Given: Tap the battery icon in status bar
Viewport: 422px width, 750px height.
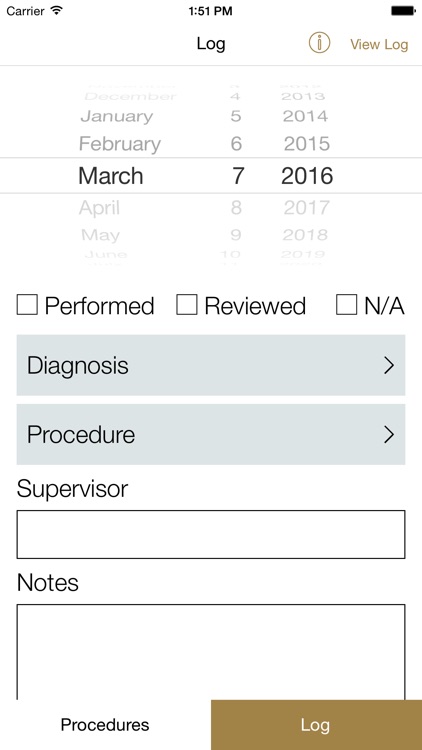Looking at the screenshot, I should 403,11.
